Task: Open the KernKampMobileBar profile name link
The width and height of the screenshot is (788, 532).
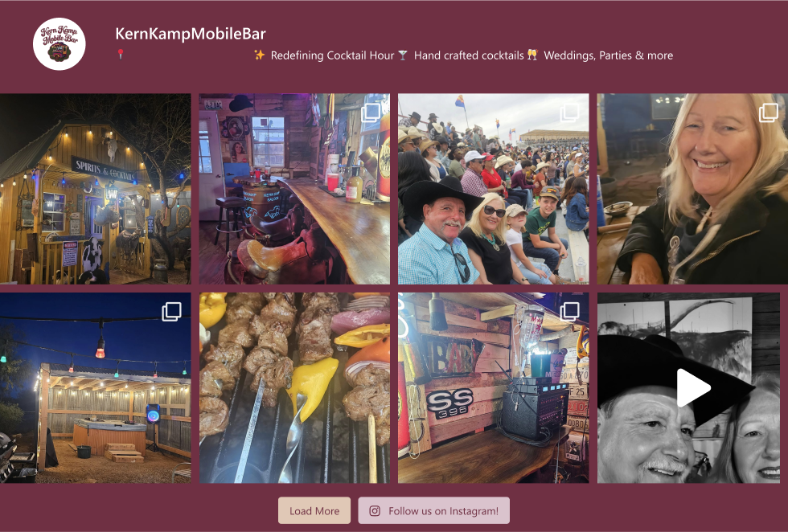Action: tap(191, 34)
